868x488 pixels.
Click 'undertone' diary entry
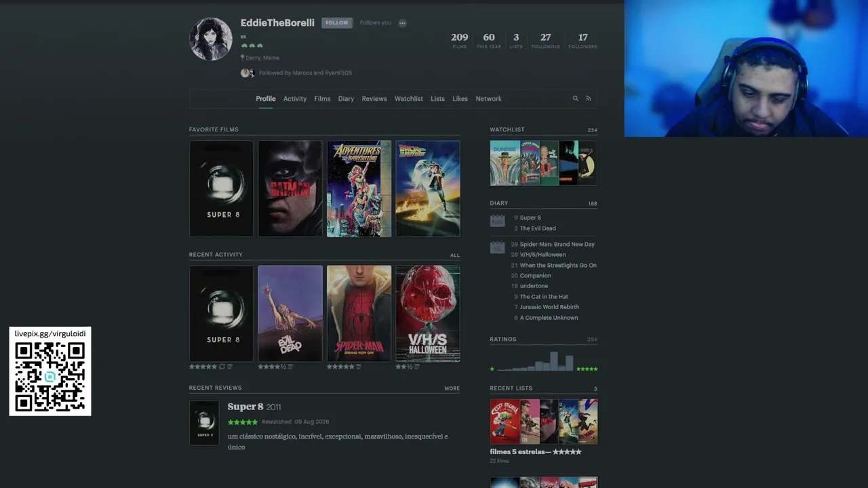tap(534, 286)
